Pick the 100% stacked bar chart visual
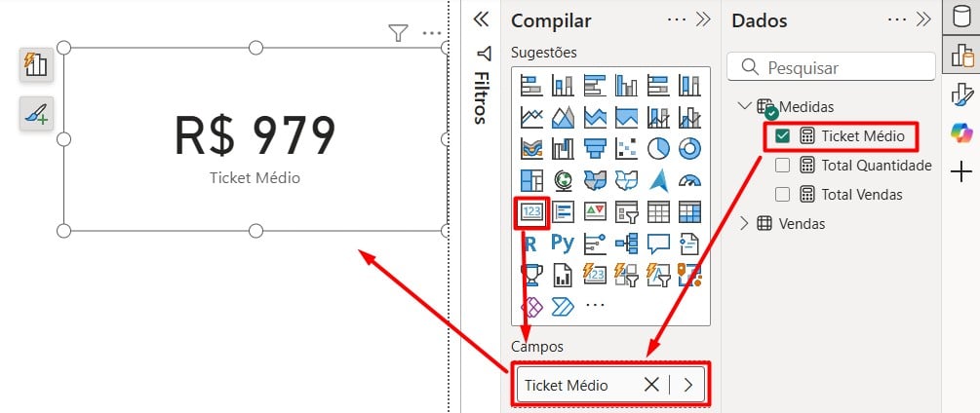980x413 pixels. coord(658,86)
